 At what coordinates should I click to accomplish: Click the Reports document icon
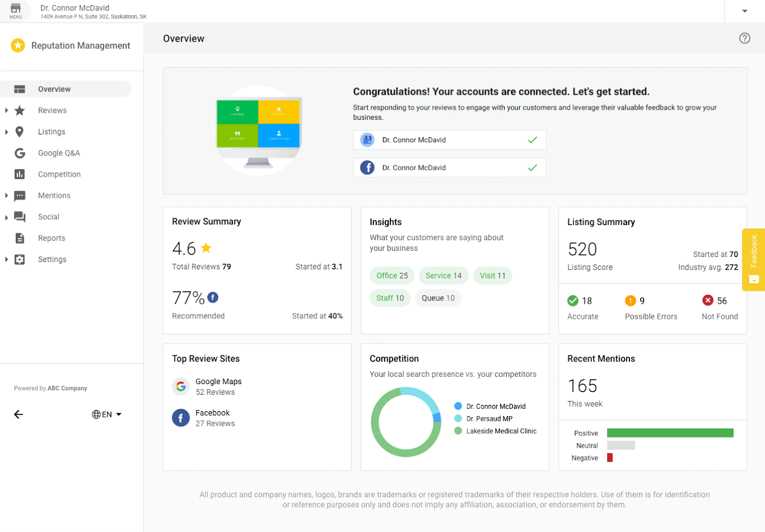pos(20,238)
